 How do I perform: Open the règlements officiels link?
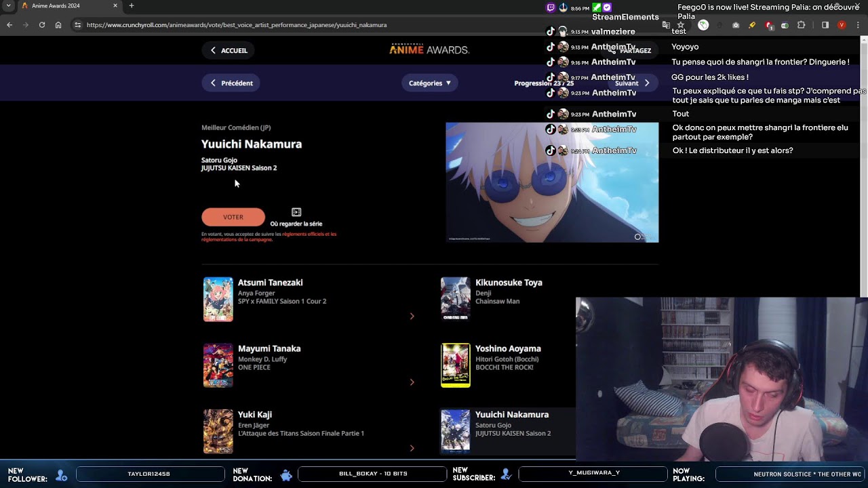click(309, 234)
